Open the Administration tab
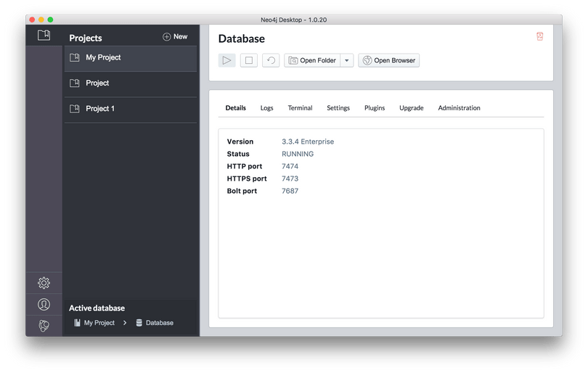The width and height of the screenshot is (588, 373). 459,108
